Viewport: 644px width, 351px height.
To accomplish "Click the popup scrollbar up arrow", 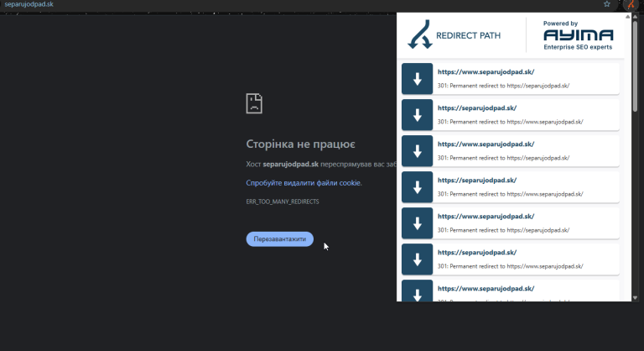I will pyautogui.click(x=635, y=17).
